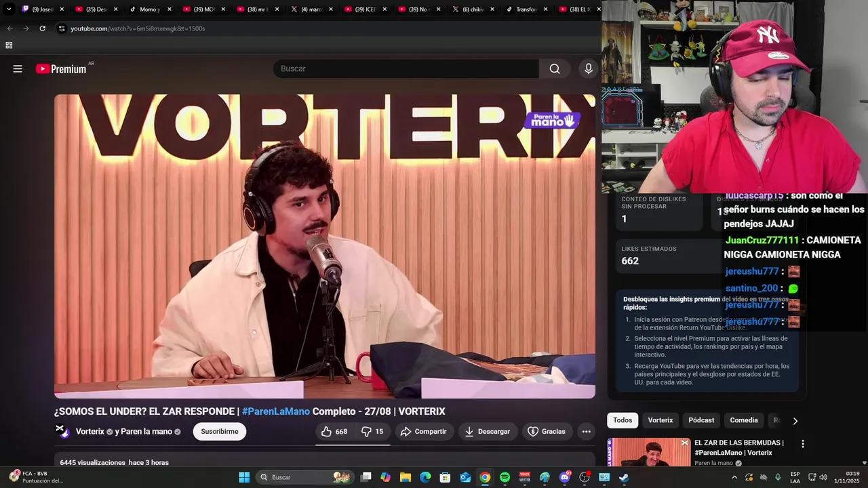The width and height of the screenshot is (868, 488).
Task: Go to YouTube Premium home logo
Action: click(x=62, y=68)
